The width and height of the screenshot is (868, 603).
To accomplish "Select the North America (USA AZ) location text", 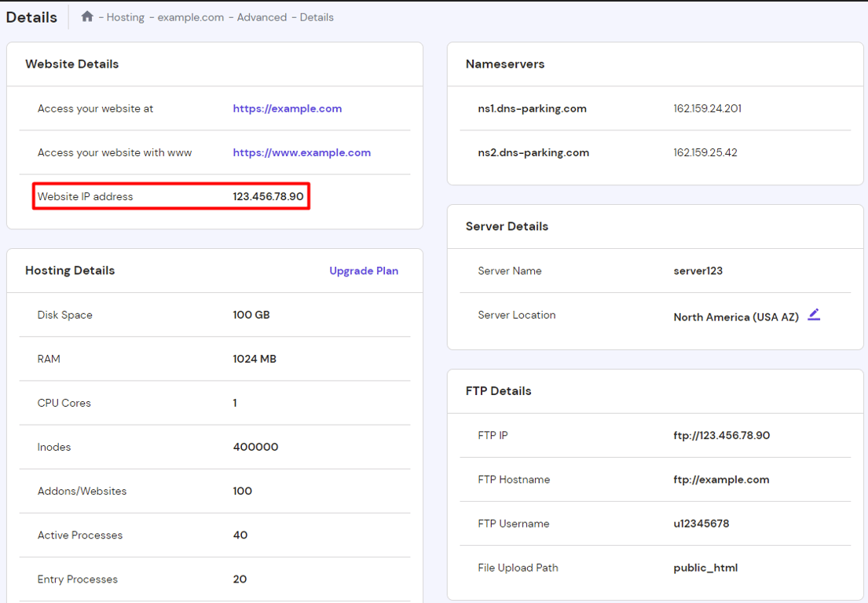I will [738, 316].
